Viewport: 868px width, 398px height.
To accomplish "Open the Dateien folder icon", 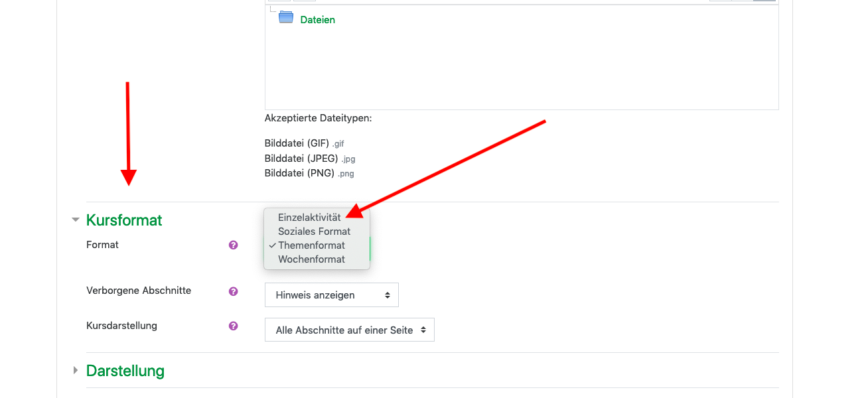I will (286, 18).
